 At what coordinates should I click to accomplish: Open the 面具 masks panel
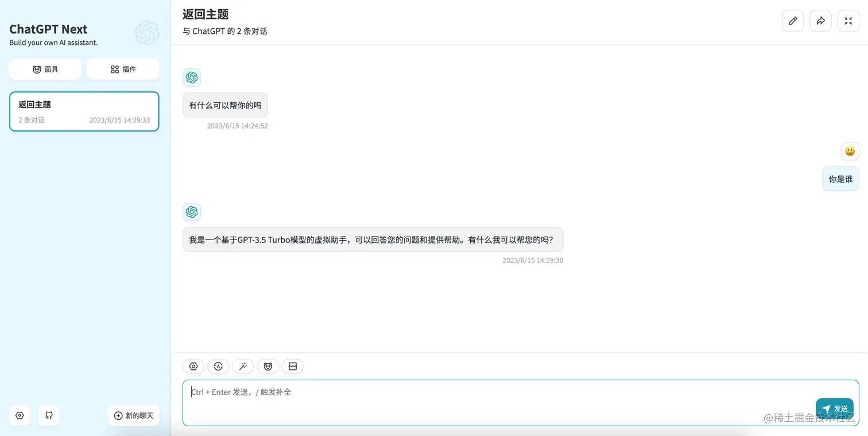coord(45,69)
